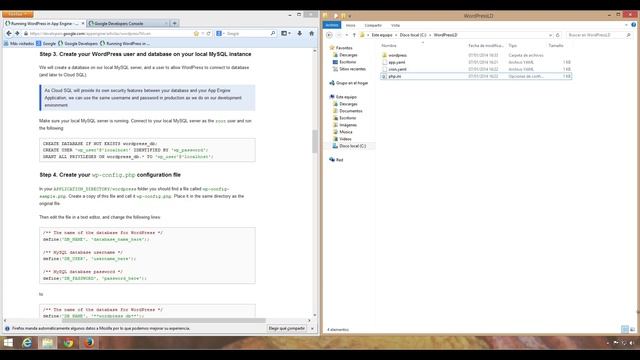The height and width of the screenshot is (360, 640).
Task: Open the Vista ribbon tab in Explorer
Action: 395,25
